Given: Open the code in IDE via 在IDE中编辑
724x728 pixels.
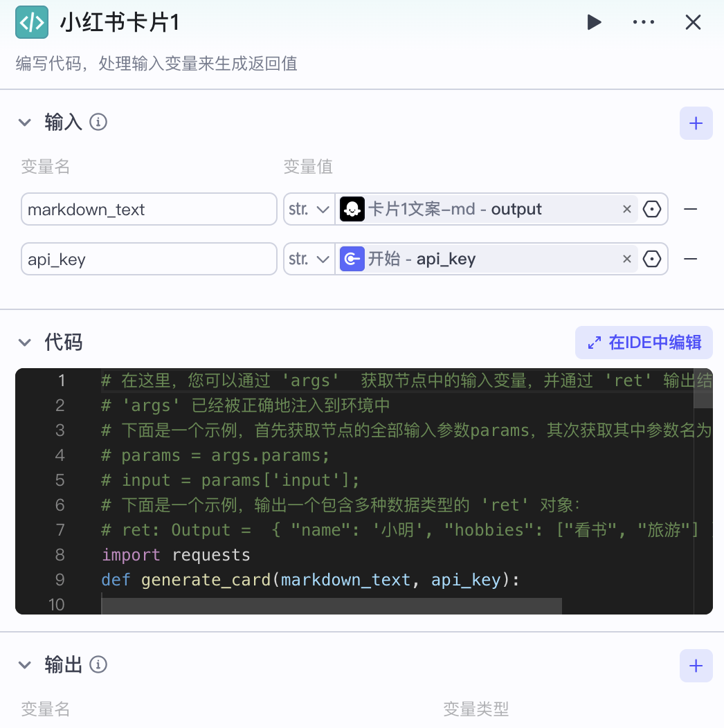Looking at the screenshot, I should (643, 342).
